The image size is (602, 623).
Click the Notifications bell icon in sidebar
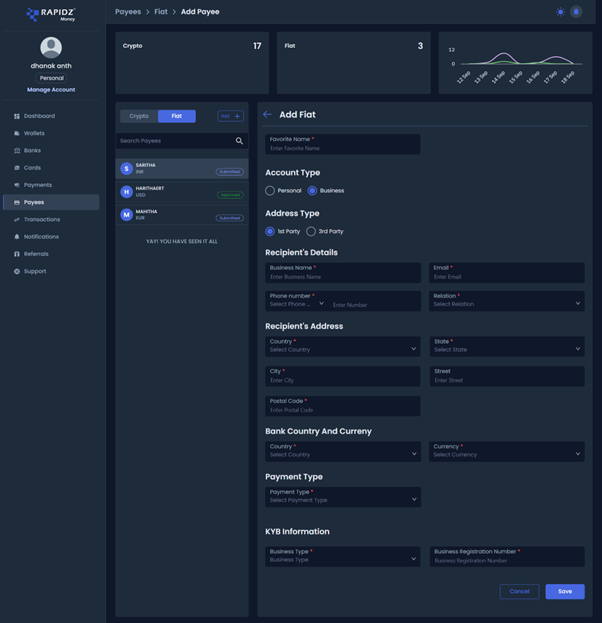click(x=17, y=236)
